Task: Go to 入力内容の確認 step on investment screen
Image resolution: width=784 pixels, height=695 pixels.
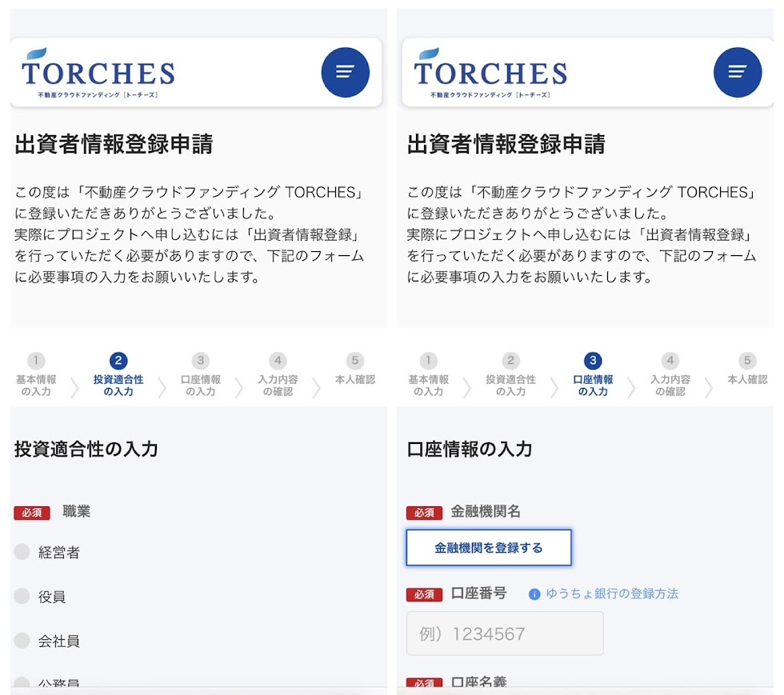Action: click(277, 375)
